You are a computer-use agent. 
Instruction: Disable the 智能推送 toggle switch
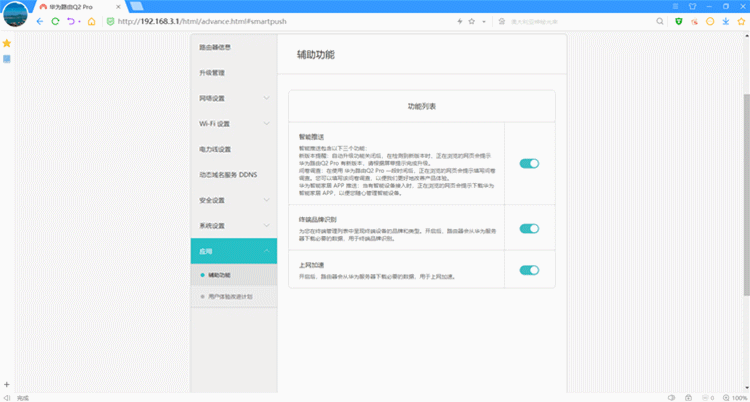pos(529,163)
